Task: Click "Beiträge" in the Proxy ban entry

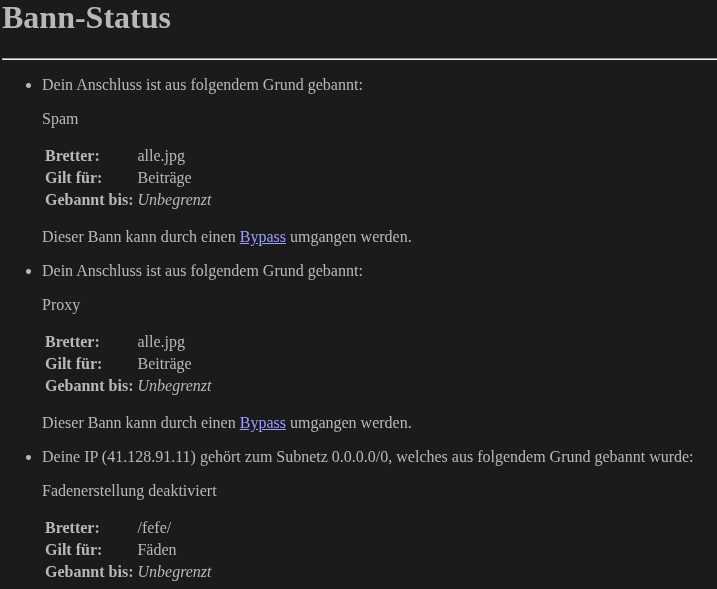Action: coord(164,364)
